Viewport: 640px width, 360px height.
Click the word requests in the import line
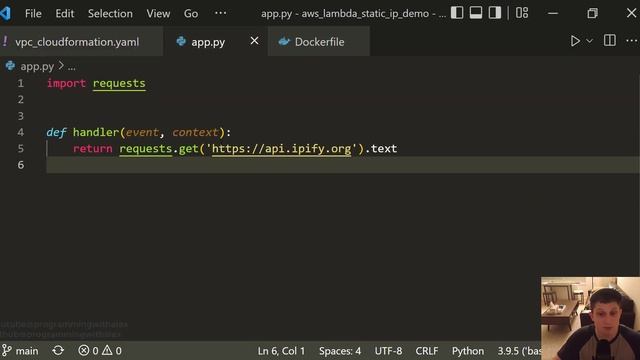coord(119,83)
